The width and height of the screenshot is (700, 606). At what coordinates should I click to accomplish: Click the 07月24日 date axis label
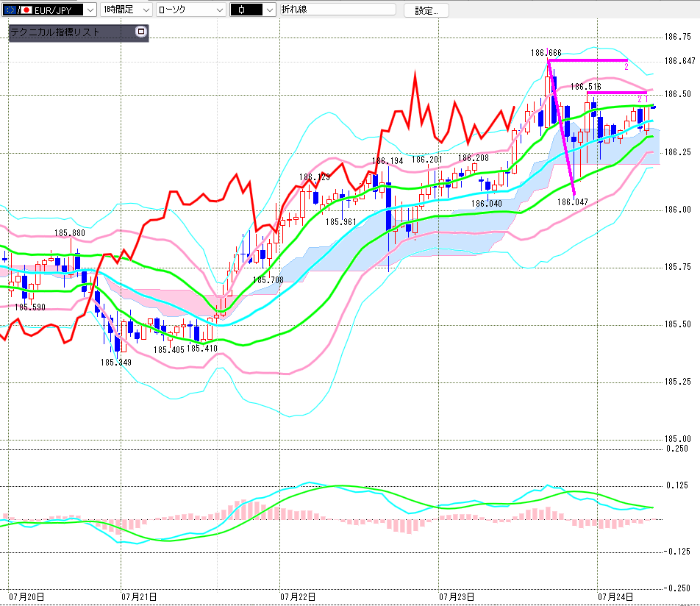click(x=615, y=596)
